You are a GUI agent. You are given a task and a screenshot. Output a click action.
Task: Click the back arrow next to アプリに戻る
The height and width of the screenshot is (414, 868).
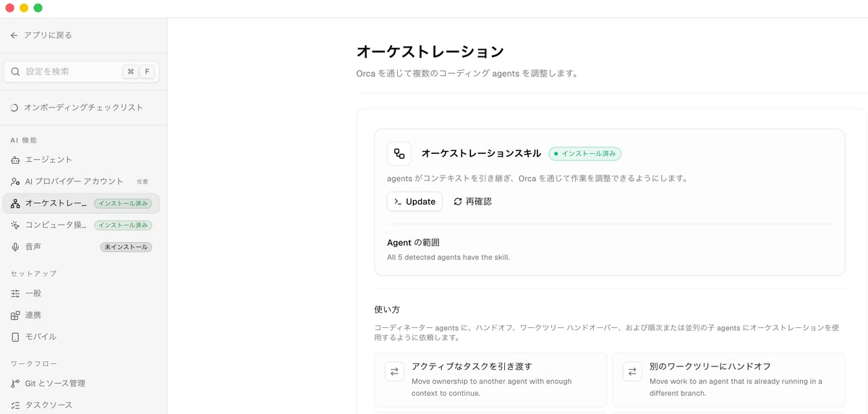pos(14,35)
